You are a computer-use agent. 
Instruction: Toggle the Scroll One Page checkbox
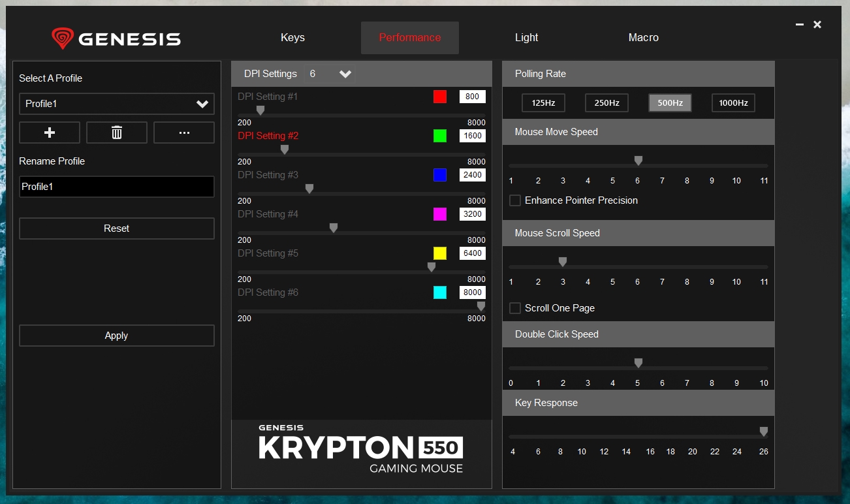[515, 308]
